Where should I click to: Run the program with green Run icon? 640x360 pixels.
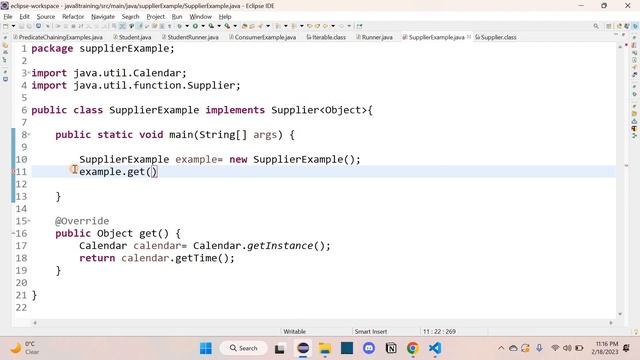point(195,26)
